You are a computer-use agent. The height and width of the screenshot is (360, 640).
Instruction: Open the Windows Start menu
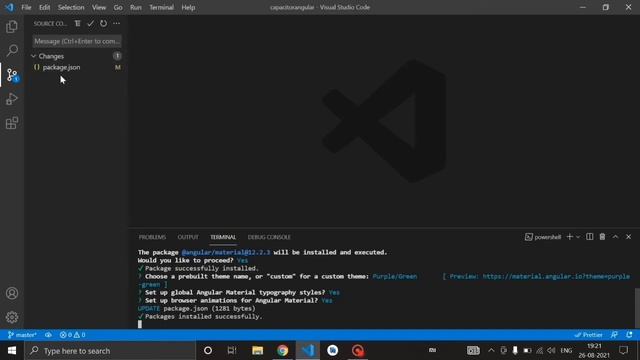pos(12,351)
